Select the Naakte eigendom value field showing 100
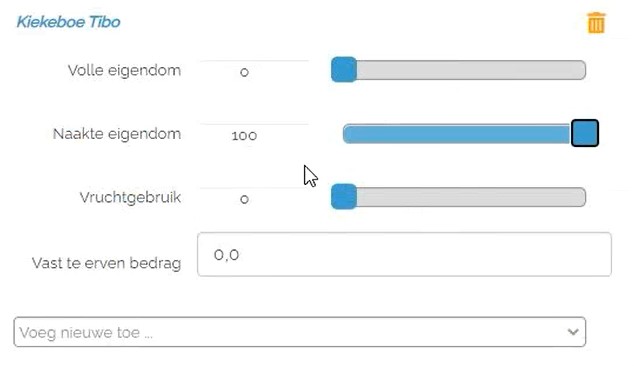The height and width of the screenshot is (366, 634). point(254,135)
